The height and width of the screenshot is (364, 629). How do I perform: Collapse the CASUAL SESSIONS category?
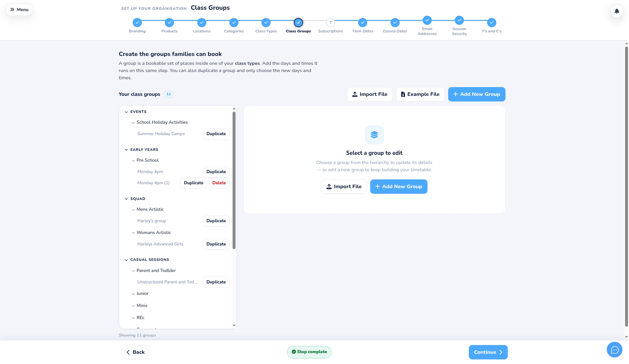(126, 260)
